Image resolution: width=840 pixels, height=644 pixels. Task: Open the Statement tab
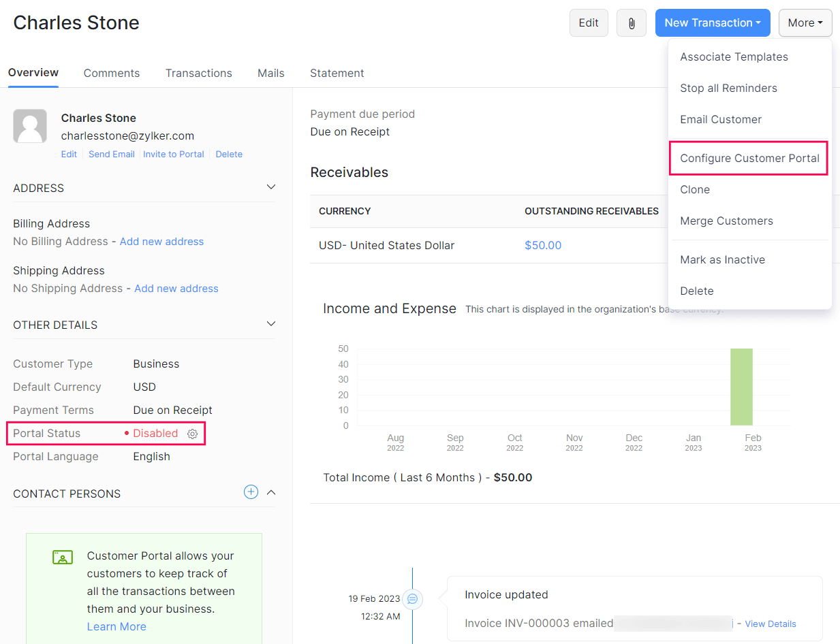click(337, 73)
